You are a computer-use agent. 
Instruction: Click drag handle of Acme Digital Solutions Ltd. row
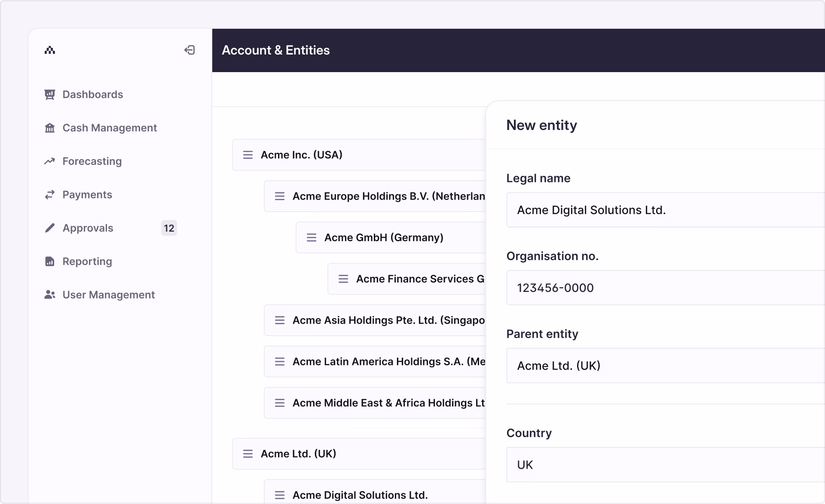click(x=280, y=495)
